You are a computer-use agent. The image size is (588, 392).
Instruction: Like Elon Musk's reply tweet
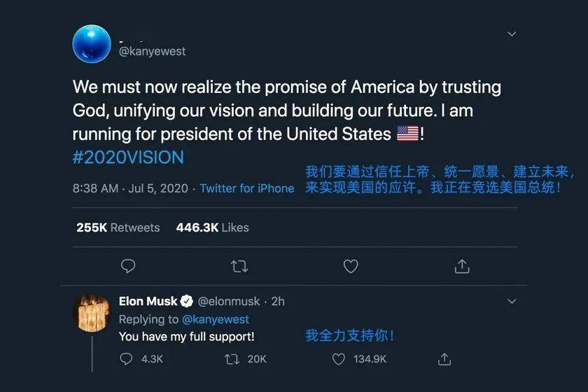pos(339,359)
